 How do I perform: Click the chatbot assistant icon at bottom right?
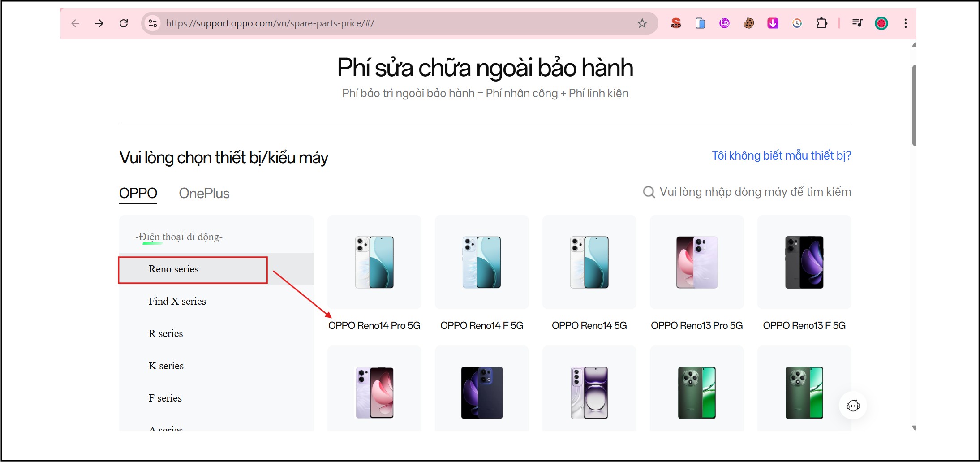click(x=853, y=405)
